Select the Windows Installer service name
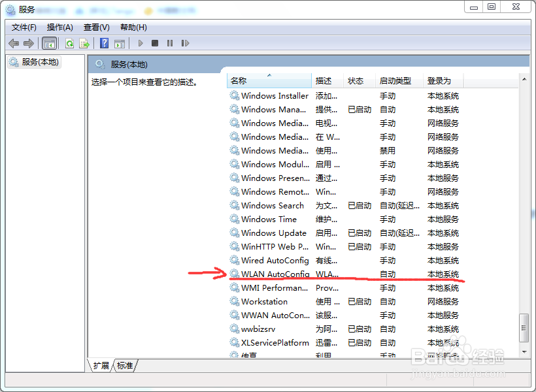Image resolution: width=536 pixels, height=392 pixels. (x=275, y=95)
